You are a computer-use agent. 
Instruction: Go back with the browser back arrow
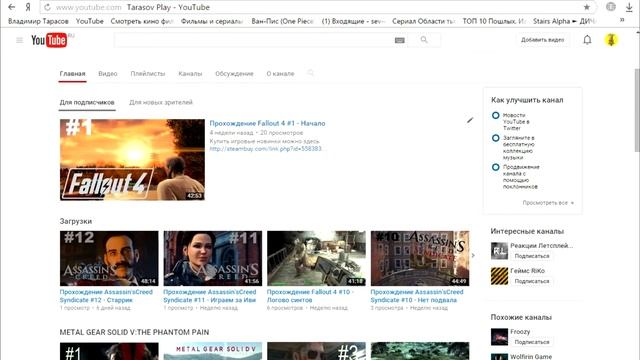[11, 7]
